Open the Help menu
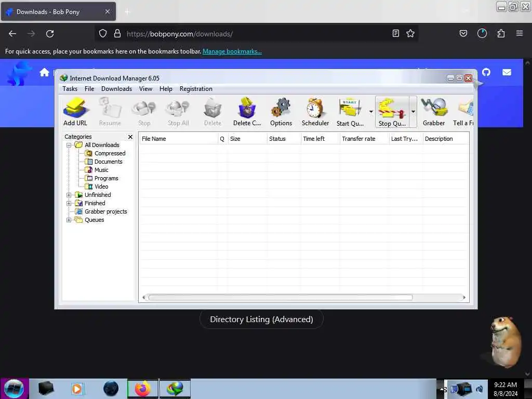This screenshot has height=399, width=532. point(166,89)
